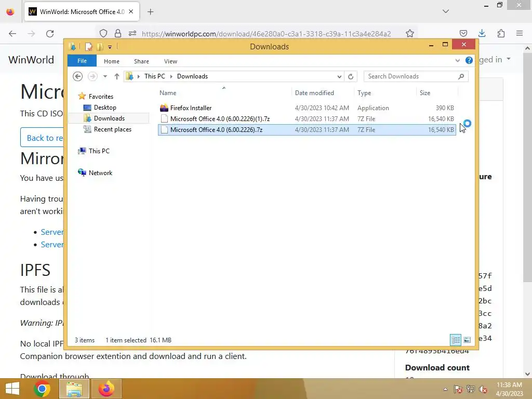Sort files by Type column header
This screenshot has height=399, width=532.
tap(385, 92)
